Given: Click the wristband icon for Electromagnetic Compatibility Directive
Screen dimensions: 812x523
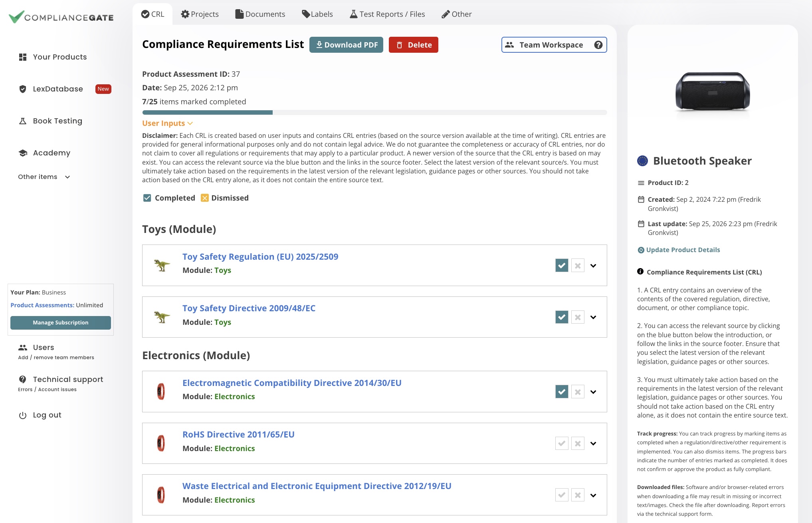Looking at the screenshot, I should coord(161,392).
